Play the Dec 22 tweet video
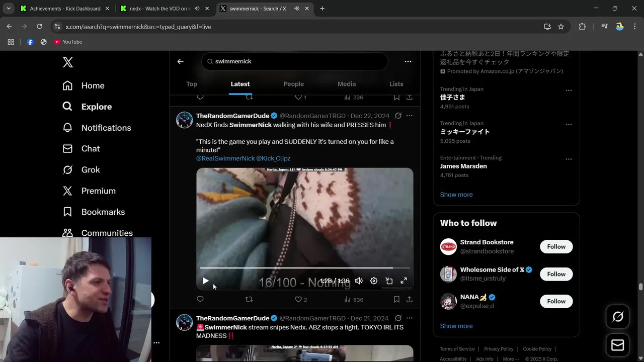The height and width of the screenshot is (362, 644). (205, 281)
